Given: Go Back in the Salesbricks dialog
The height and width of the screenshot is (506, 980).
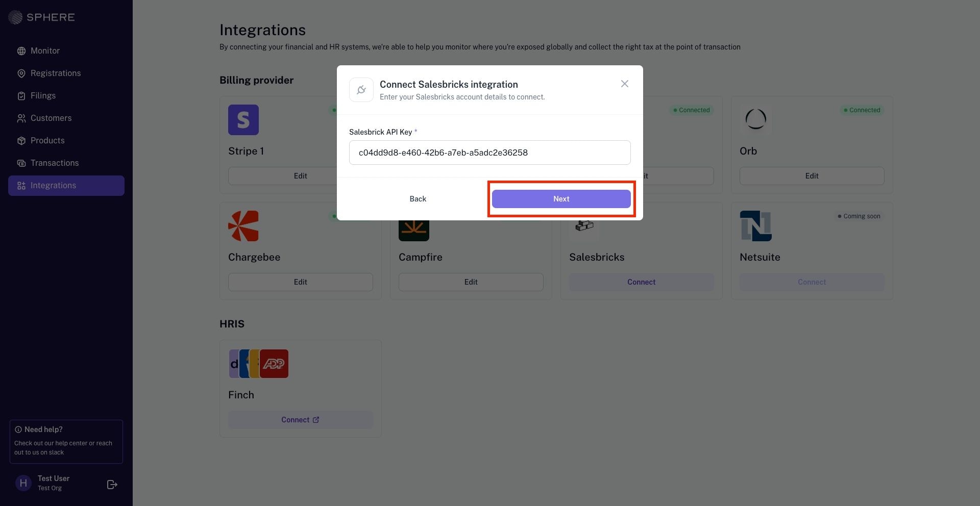Looking at the screenshot, I should tap(418, 199).
